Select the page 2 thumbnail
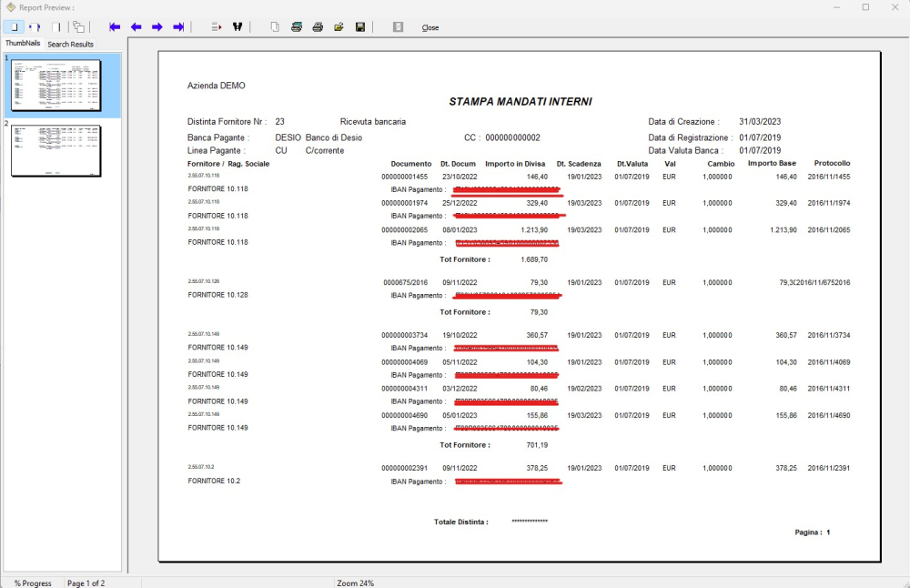The width and height of the screenshot is (910, 588). (x=56, y=150)
